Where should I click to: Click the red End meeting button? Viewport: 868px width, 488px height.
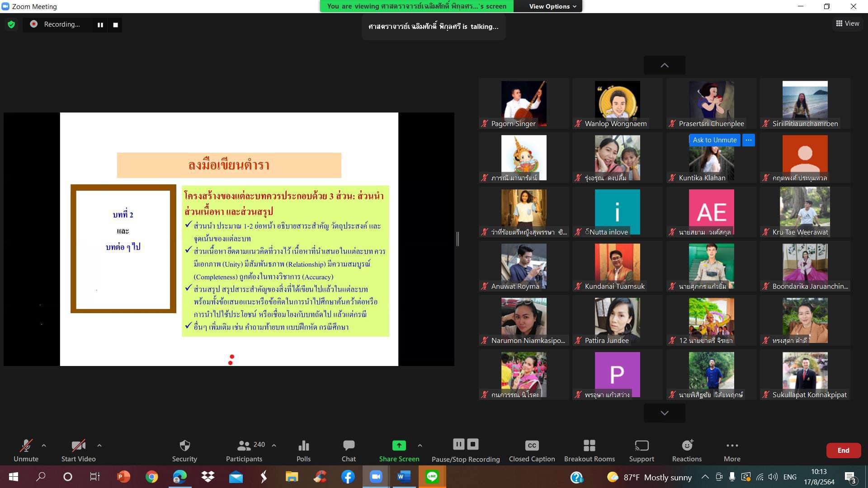pyautogui.click(x=843, y=450)
